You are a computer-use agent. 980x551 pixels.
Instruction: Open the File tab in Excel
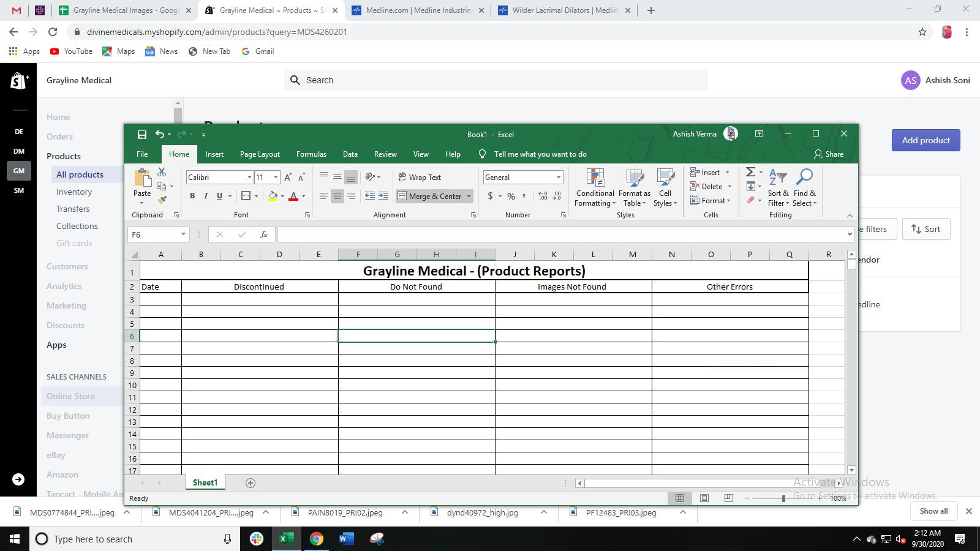click(142, 154)
